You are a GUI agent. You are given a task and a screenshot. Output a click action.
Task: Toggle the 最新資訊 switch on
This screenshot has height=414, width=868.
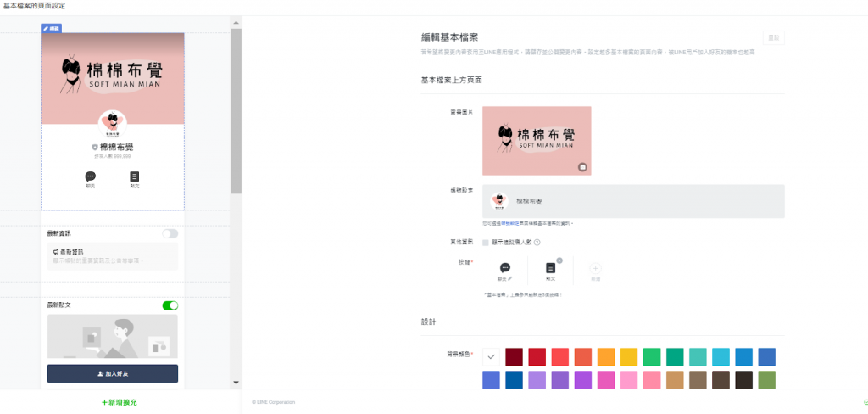170,234
